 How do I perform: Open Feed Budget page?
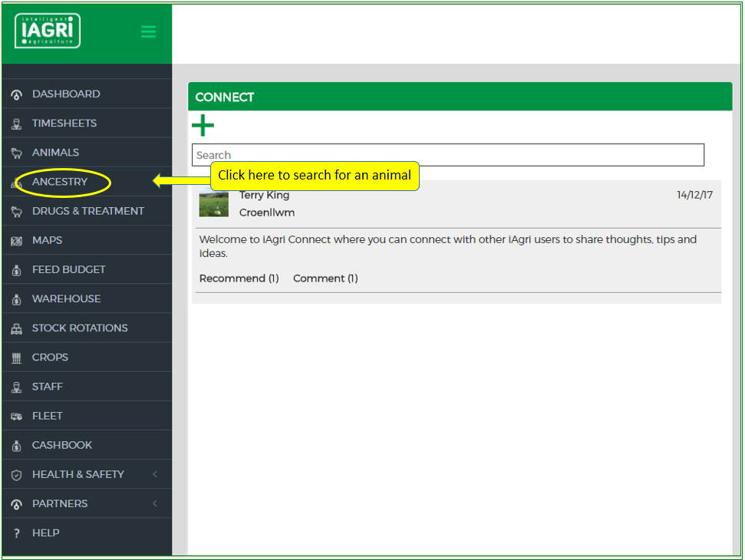click(x=87, y=269)
